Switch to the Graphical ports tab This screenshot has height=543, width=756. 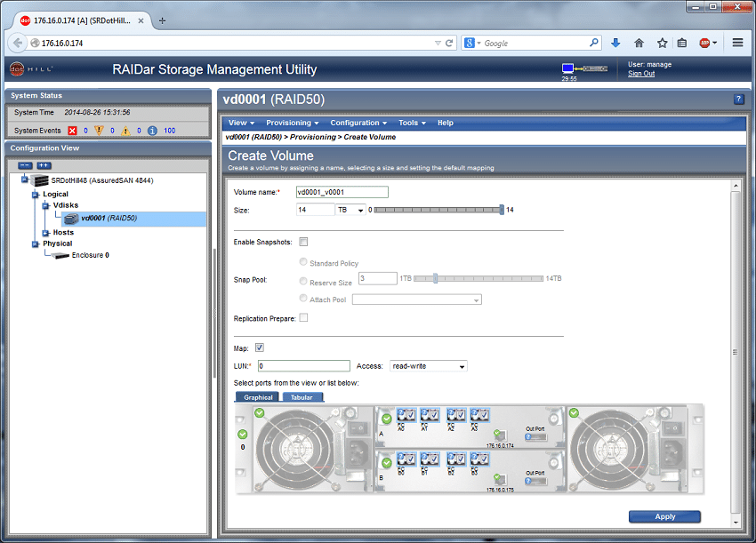point(258,397)
